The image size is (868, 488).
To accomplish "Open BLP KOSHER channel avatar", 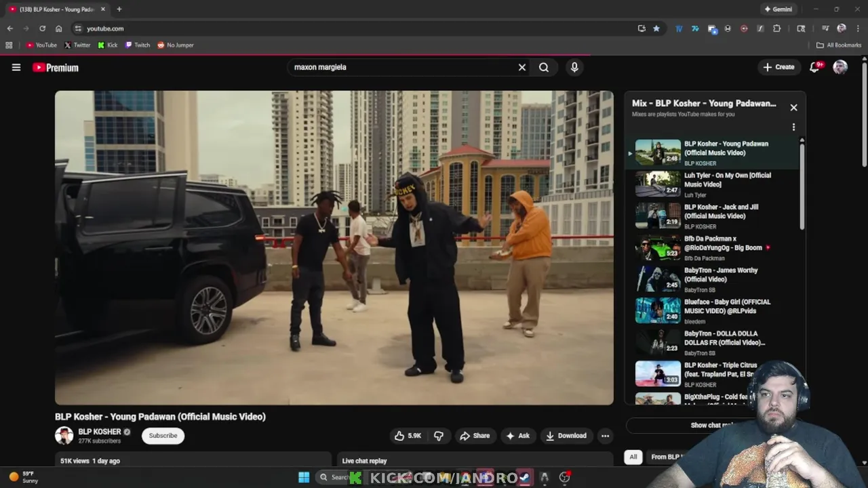I will (x=64, y=436).
